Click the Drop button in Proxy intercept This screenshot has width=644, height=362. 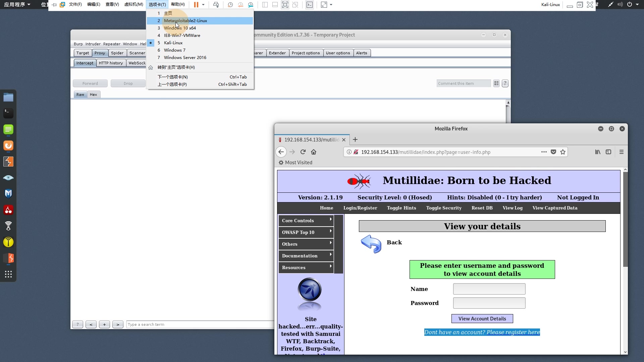(128, 83)
